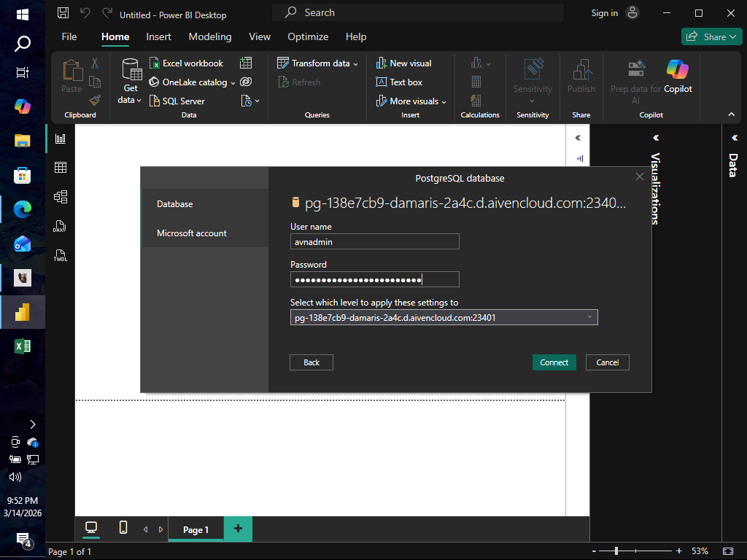Collapse the ribbon with chevron
The width and height of the screenshot is (747, 560).
[x=731, y=114]
